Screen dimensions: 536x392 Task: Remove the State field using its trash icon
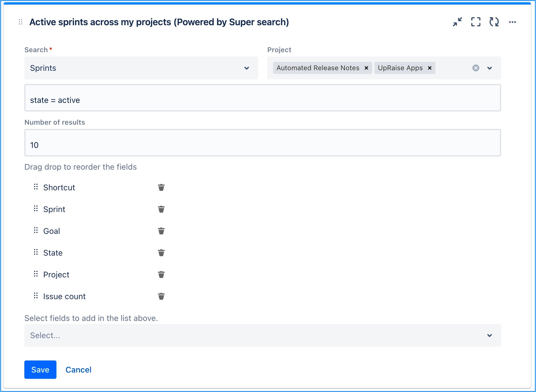(x=161, y=253)
